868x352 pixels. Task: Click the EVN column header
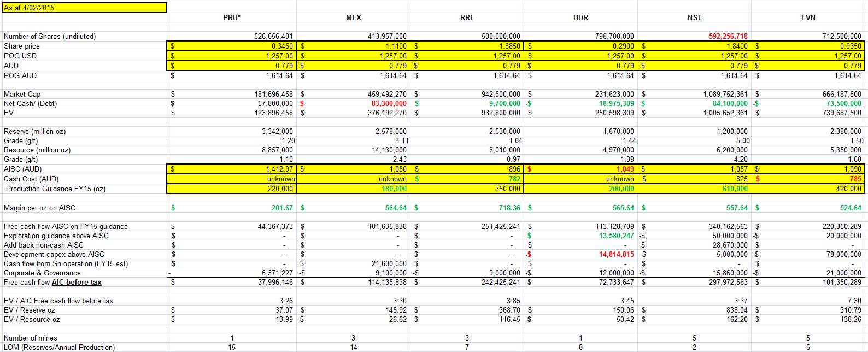pos(808,18)
